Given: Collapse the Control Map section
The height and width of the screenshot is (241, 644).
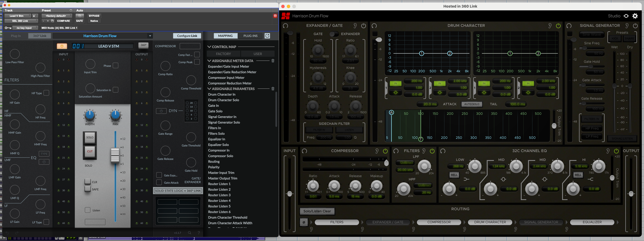Looking at the screenshot, I should (x=209, y=47).
